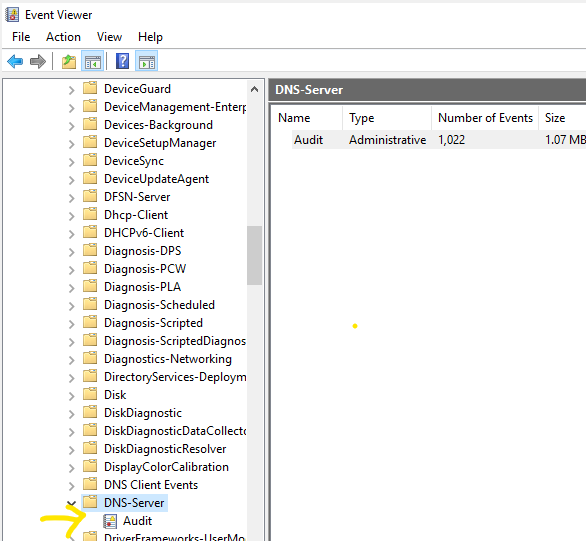Select the Audit log icon in tree
This screenshot has height=541, width=586.
(x=110, y=521)
